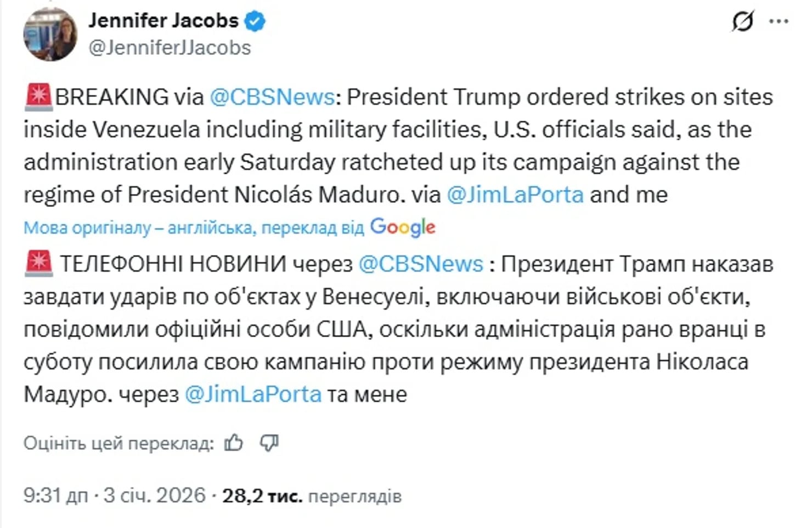Click the siren emoji before BREAKING
812x528 pixels.
pyautogui.click(x=38, y=97)
